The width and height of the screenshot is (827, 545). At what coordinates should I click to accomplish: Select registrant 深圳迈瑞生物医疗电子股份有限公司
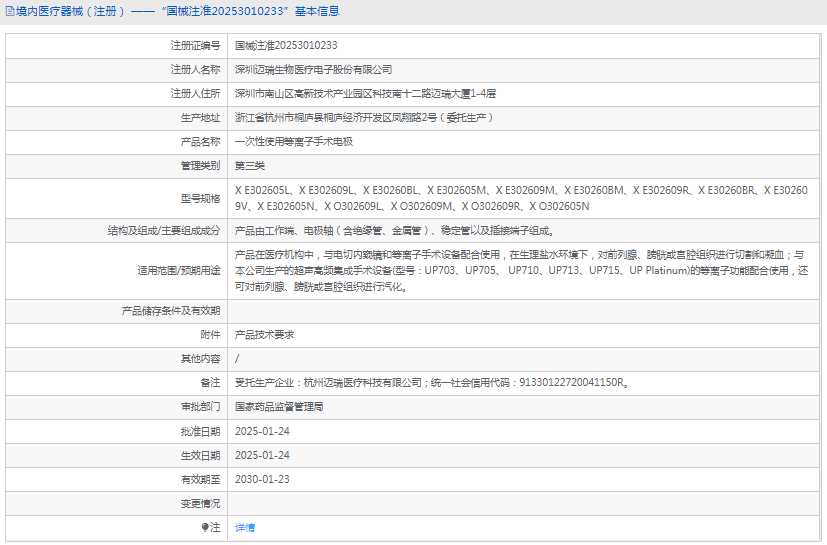pos(313,70)
